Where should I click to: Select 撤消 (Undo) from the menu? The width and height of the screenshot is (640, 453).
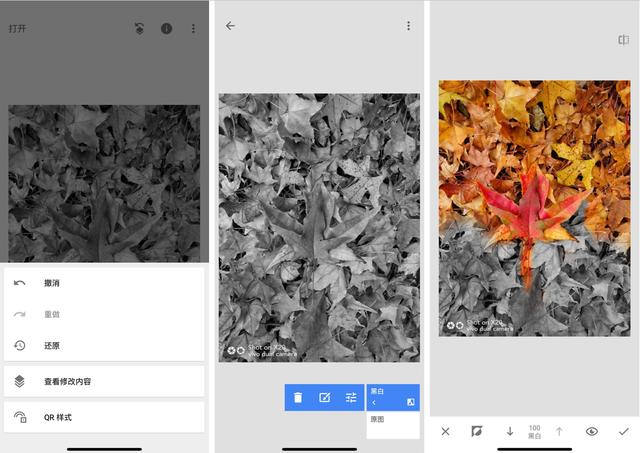pyautogui.click(x=52, y=283)
